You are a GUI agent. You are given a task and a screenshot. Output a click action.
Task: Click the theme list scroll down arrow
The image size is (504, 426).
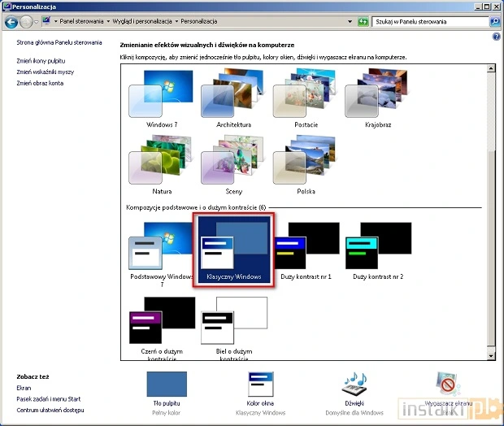[491, 356]
